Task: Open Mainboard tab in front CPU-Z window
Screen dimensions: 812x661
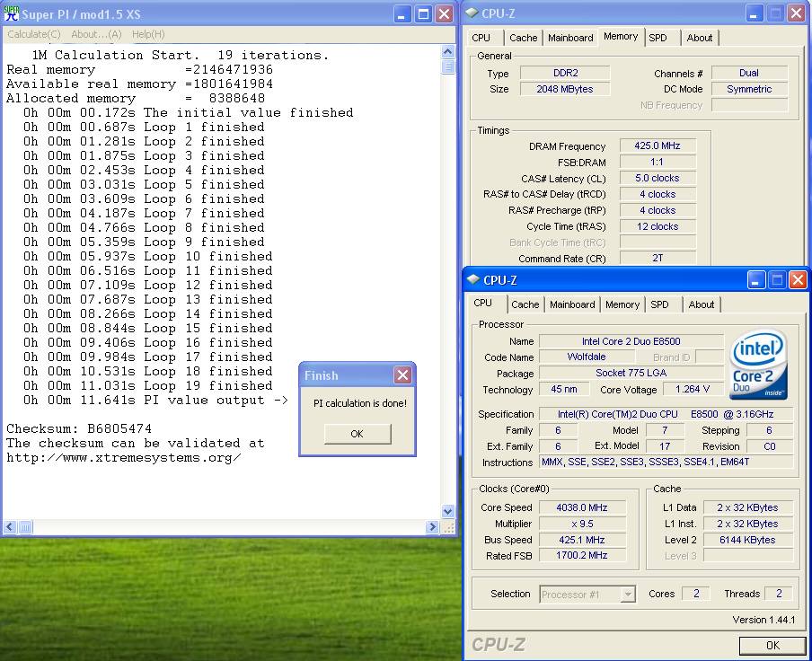Action: pos(572,304)
